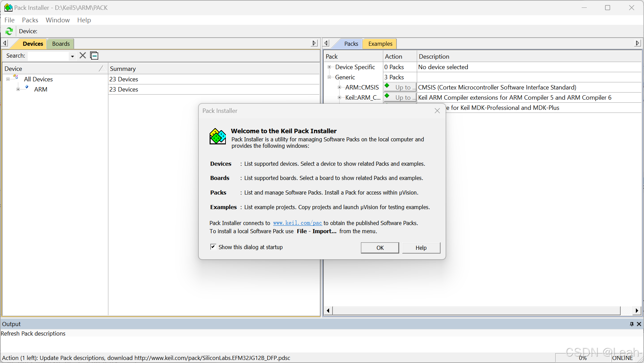644x363 pixels.
Task: Close the Pack Installer welcome dialog
Action: click(437, 111)
